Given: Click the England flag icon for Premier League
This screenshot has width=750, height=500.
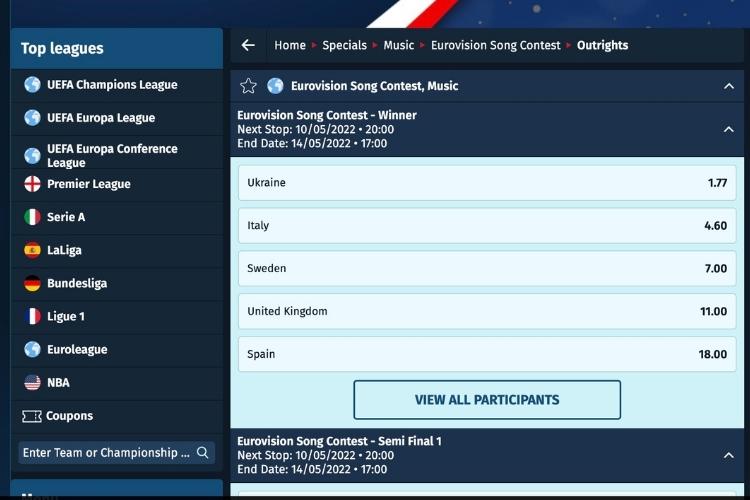Looking at the screenshot, I should coord(32,184).
